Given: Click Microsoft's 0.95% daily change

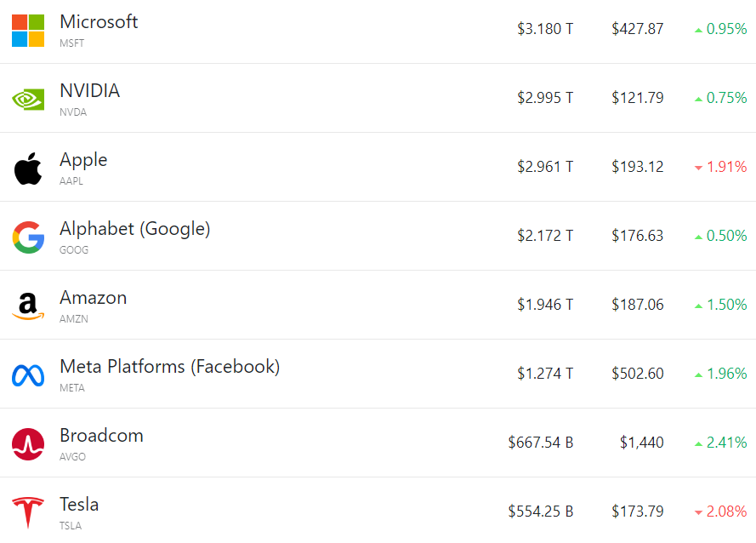Looking at the screenshot, I should click(726, 29).
